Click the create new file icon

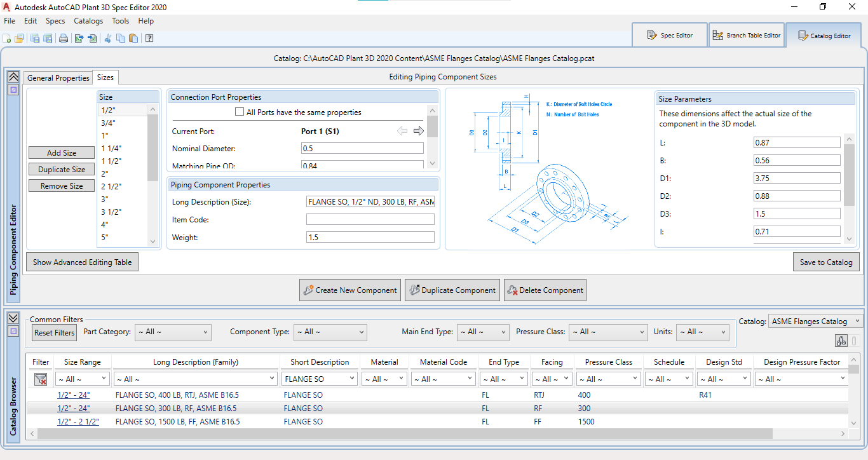[8, 38]
